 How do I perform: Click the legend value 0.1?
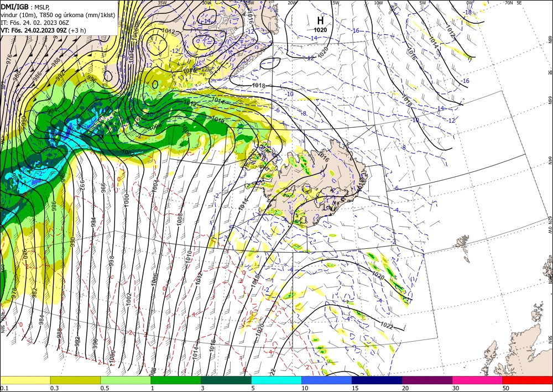click(3, 388)
